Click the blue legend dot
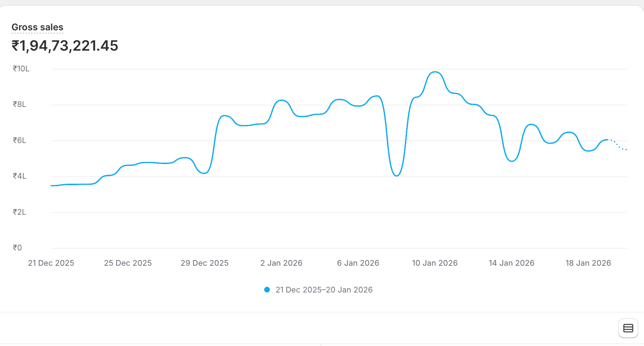The height and width of the screenshot is (346, 644). click(267, 290)
